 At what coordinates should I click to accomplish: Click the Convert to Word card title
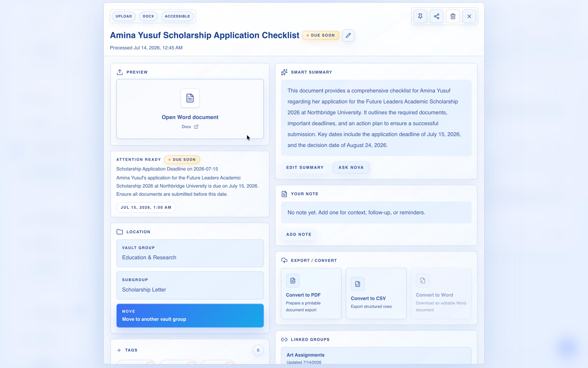[x=434, y=295]
